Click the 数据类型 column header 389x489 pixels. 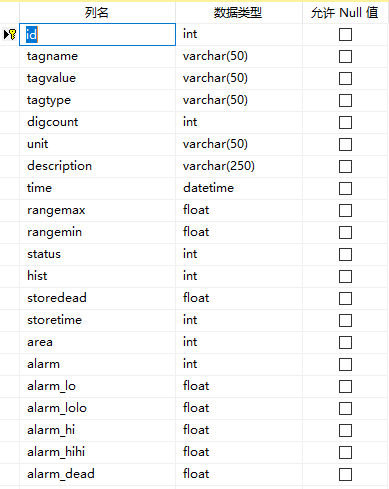pyautogui.click(x=239, y=13)
